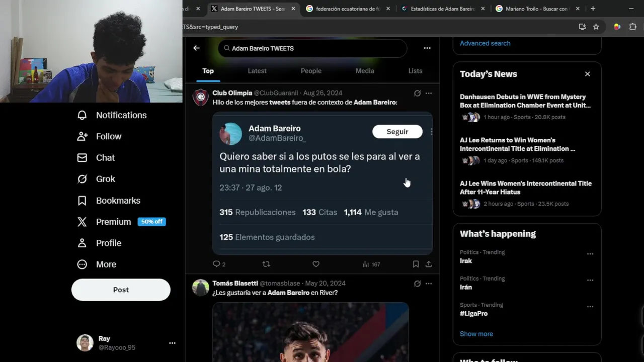Share the Club Olimpia post
Image resolution: width=644 pixels, height=362 pixels.
(429, 264)
